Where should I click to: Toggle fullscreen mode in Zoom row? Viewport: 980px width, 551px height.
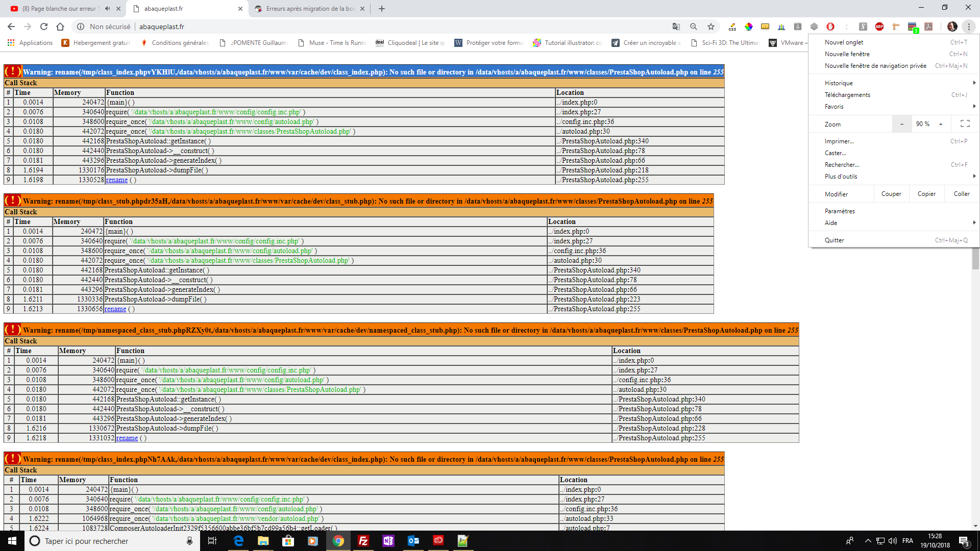coord(965,124)
